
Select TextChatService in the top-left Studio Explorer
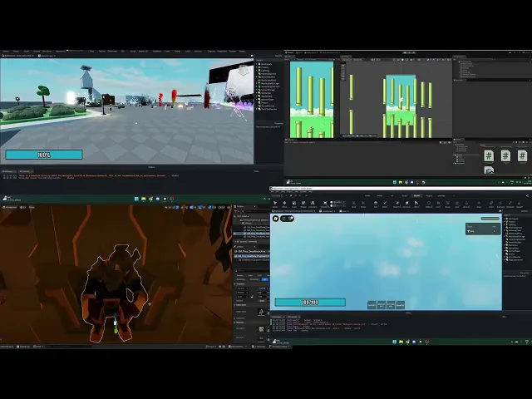tap(268, 109)
